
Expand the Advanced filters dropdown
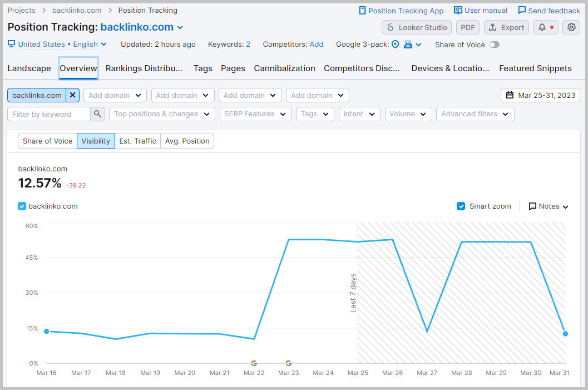tap(475, 114)
